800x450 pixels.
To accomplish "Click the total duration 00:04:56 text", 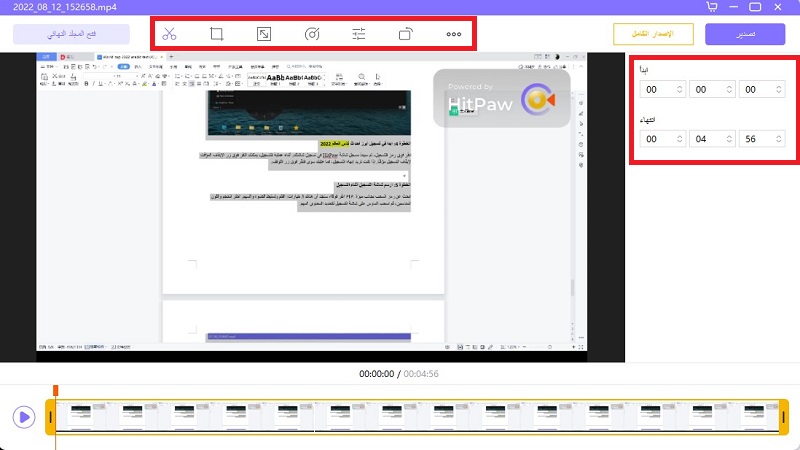I will [421, 373].
